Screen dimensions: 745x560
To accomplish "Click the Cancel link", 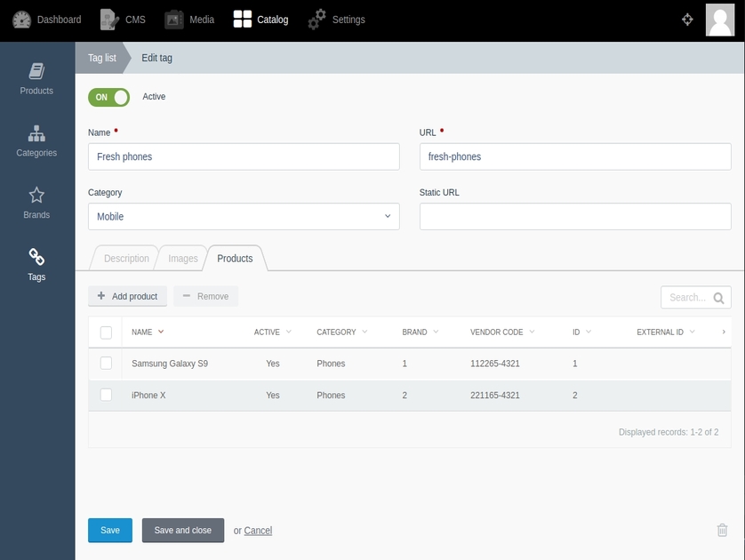I will click(258, 531).
